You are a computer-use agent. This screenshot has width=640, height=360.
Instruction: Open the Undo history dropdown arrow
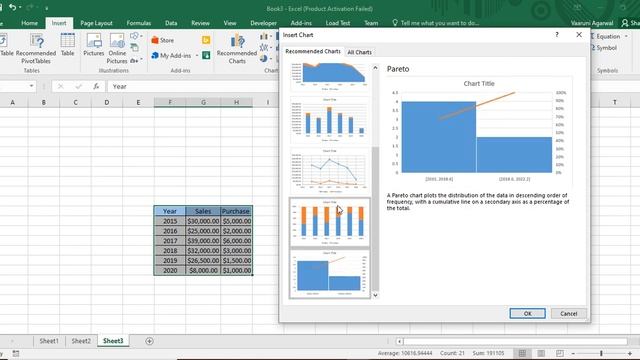coord(20,8)
